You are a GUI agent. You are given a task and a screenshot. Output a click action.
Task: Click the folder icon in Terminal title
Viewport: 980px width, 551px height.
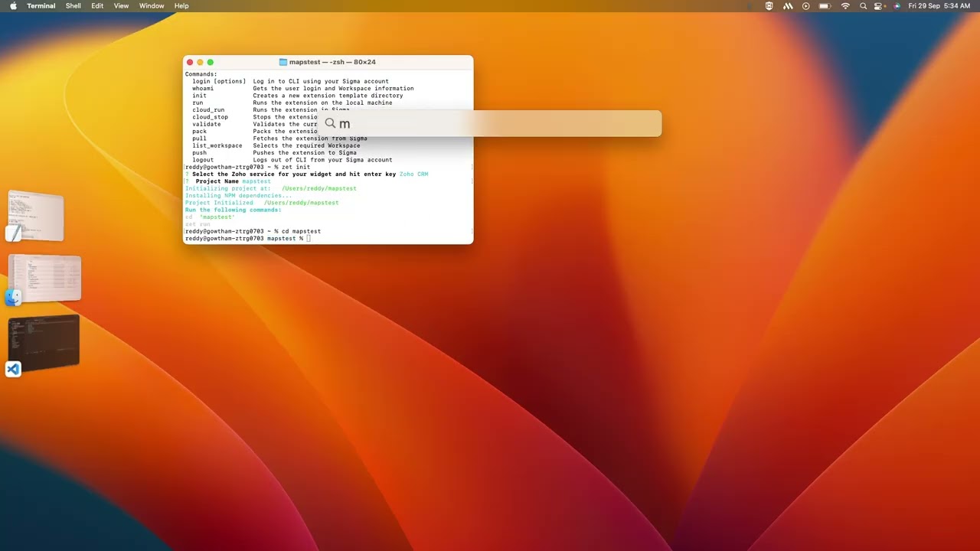(x=283, y=62)
